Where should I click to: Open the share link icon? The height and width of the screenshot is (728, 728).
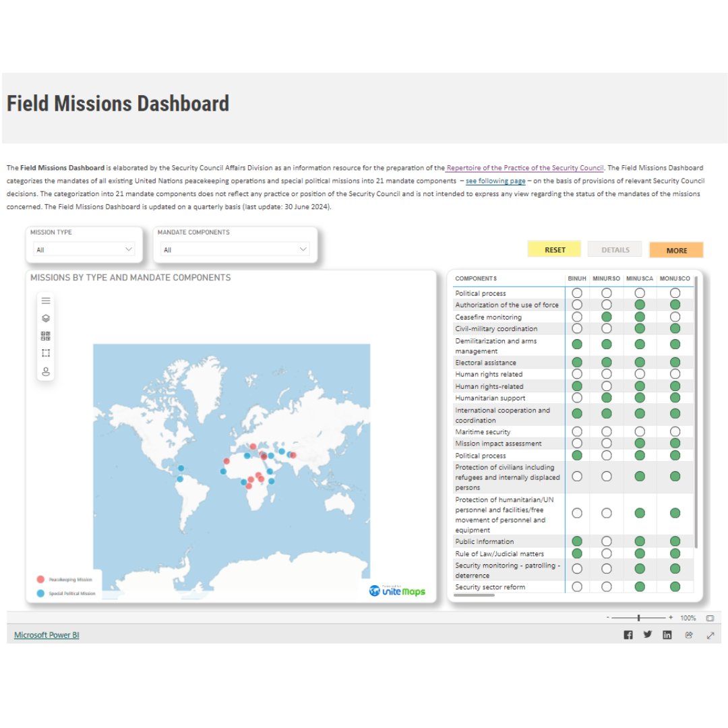689,634
